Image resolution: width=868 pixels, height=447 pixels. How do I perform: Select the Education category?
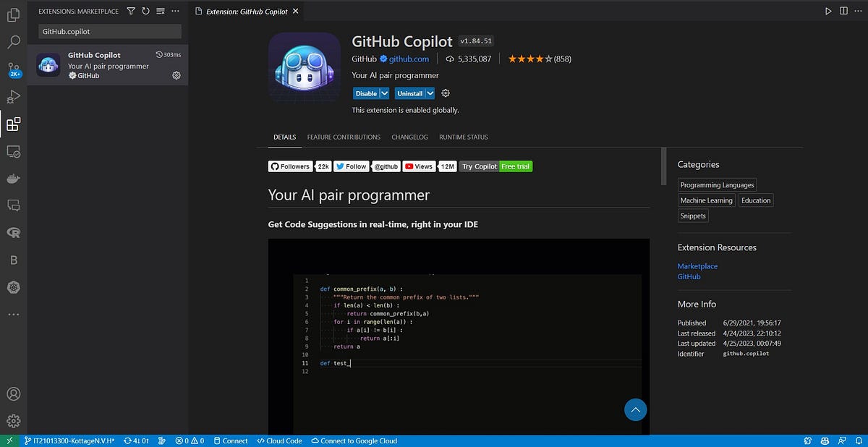click(756, 200)
